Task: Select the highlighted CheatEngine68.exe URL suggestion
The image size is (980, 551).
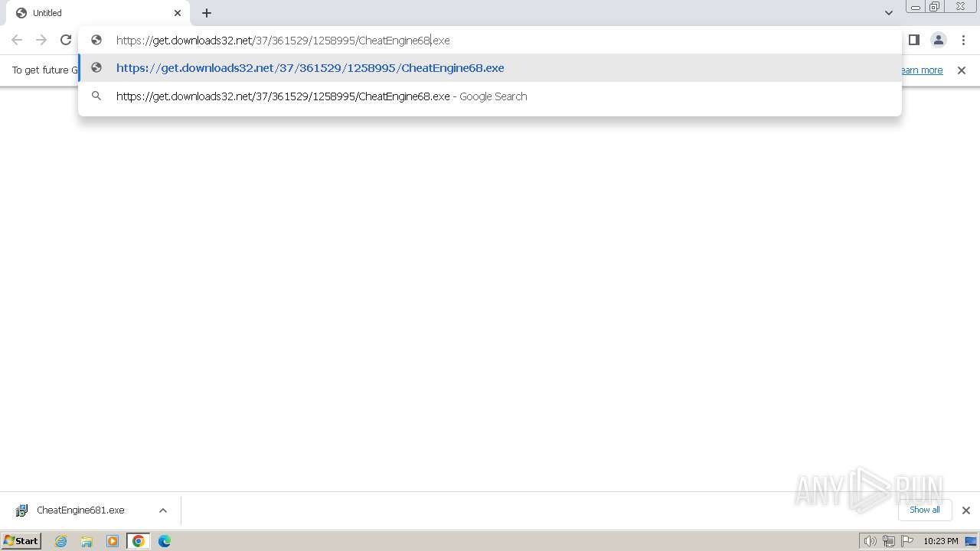Action: pos(490,68)
